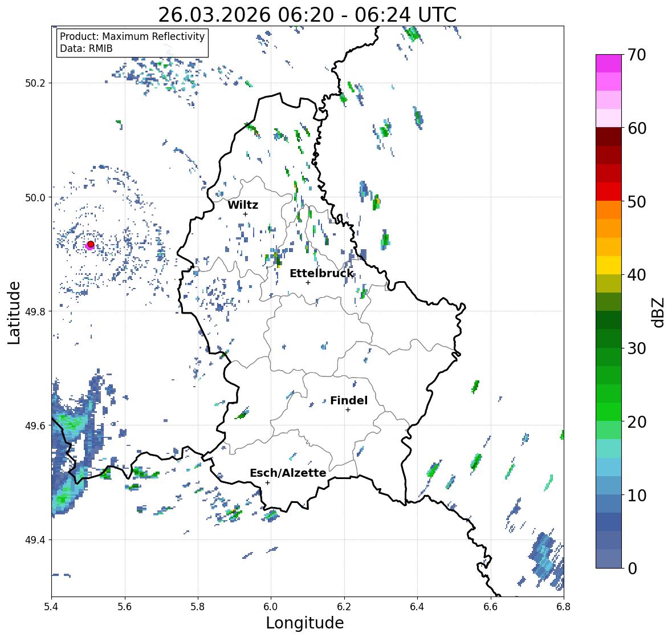Click the Esch/Alzette cross marker

coord(268,482)
